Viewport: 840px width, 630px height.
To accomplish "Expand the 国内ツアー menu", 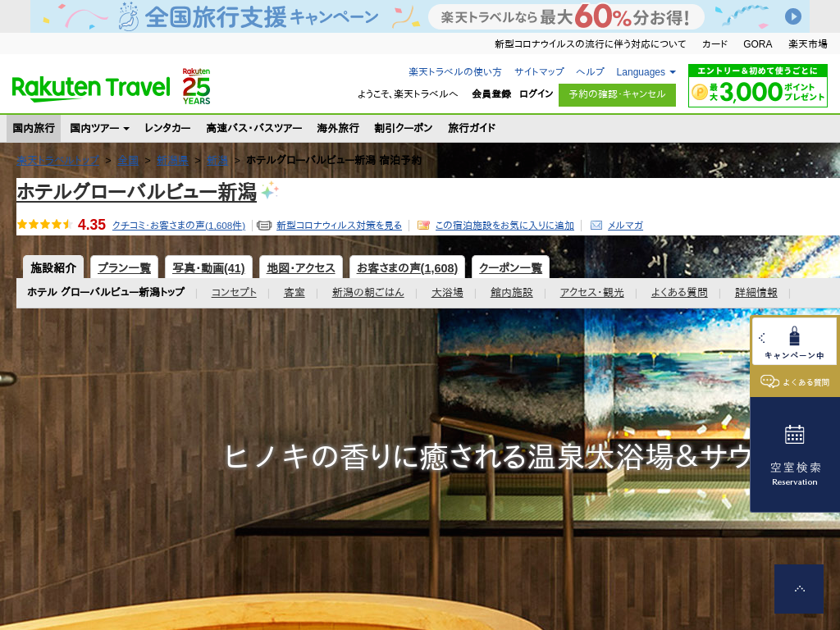I will pyautogui.click(x=99, y=128).
